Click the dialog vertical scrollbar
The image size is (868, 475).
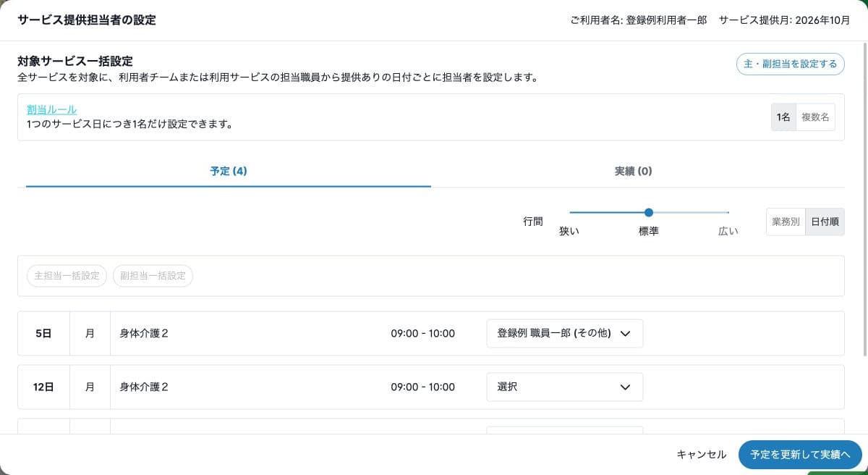(865, 199)
